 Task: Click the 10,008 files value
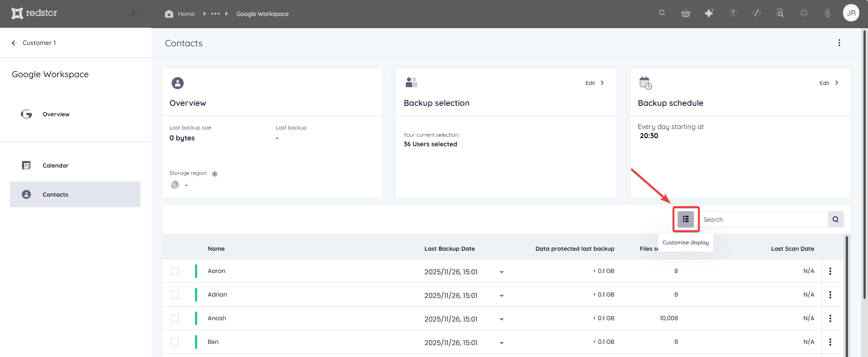[x=669, y=318]
